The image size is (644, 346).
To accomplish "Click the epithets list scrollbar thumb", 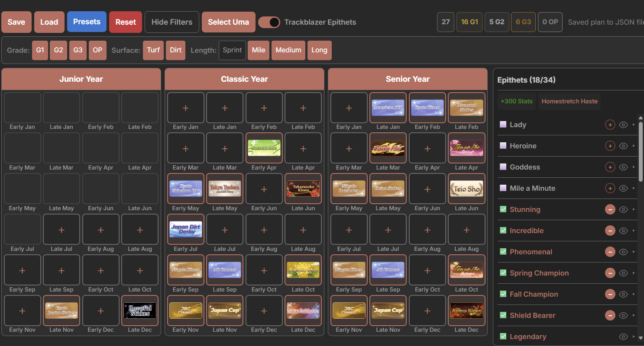I will 641,151.
